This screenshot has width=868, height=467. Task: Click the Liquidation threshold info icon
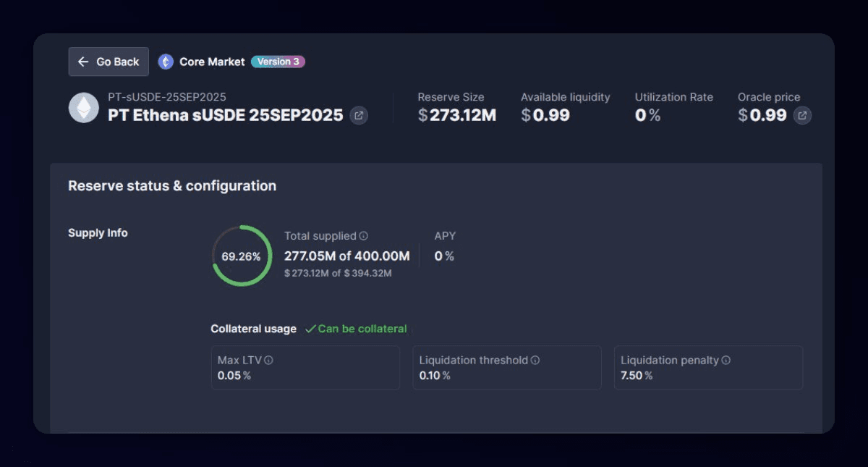coord(535,360)
